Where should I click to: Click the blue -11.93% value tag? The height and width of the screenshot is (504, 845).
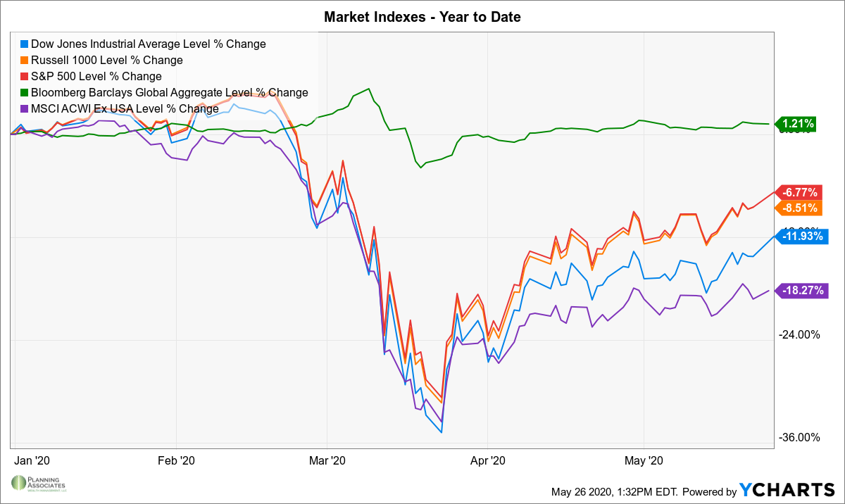pos(801,236)
